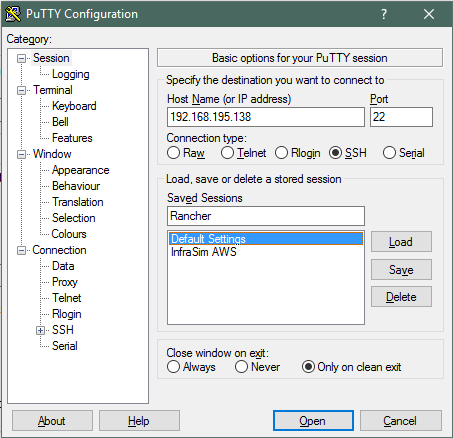Click the PuTTY icon in title bar
This screenshot has height=438, width=453.
click(x=13, y=14)
